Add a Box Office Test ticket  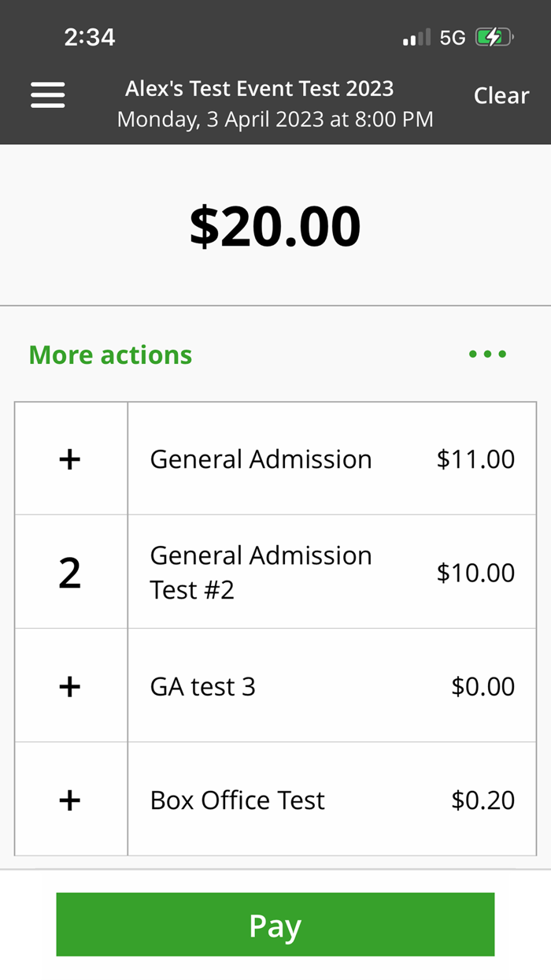click(70, 800)
